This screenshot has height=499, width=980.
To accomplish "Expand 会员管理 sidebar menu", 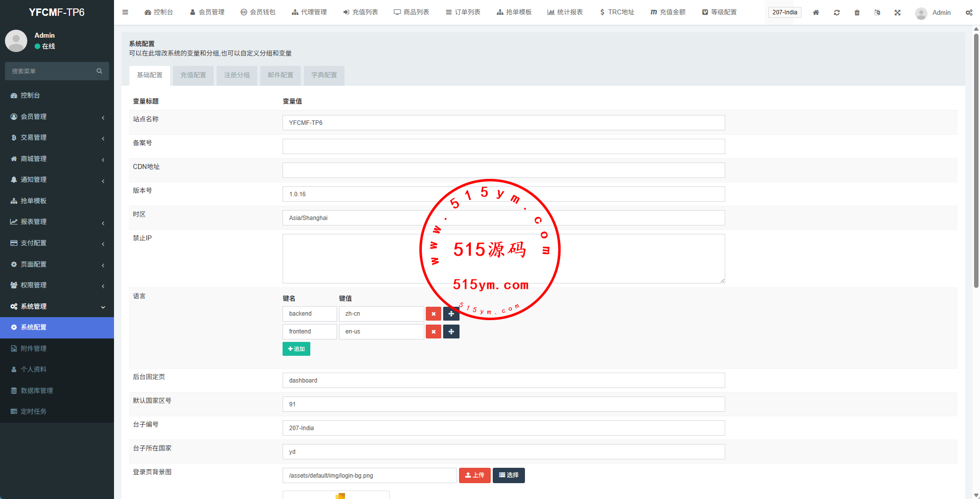I will (x=57, y=117).
